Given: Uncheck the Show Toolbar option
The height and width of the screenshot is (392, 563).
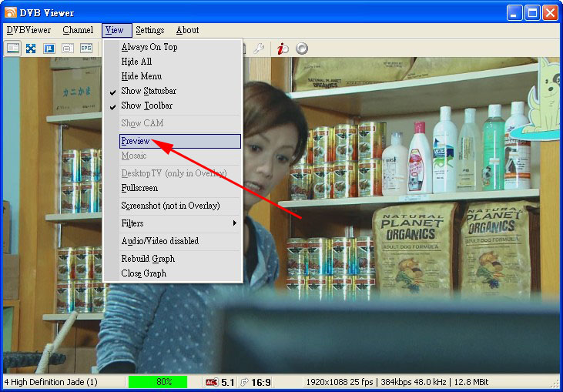Looking at the screenshot, I should point(146,106).
